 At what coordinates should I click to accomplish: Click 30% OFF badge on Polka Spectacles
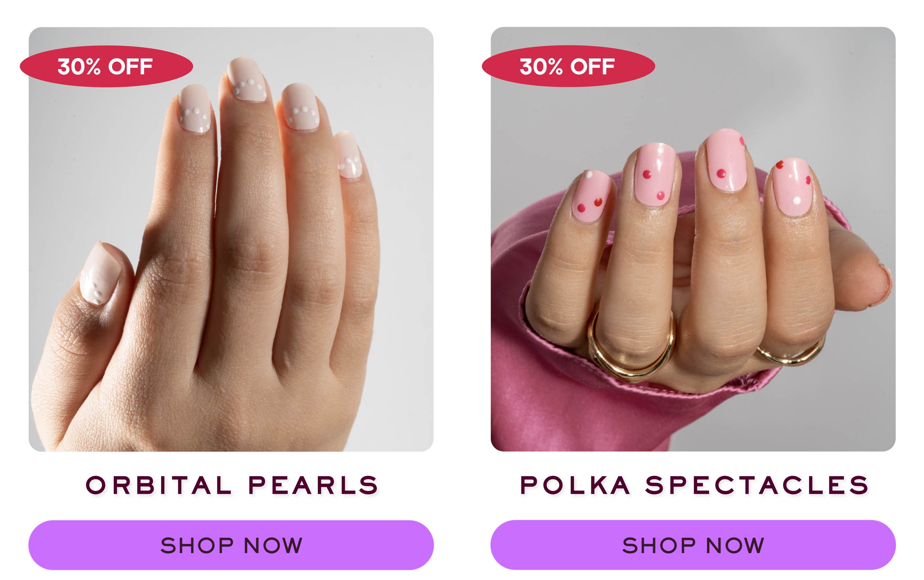click(x=568, y=66)
